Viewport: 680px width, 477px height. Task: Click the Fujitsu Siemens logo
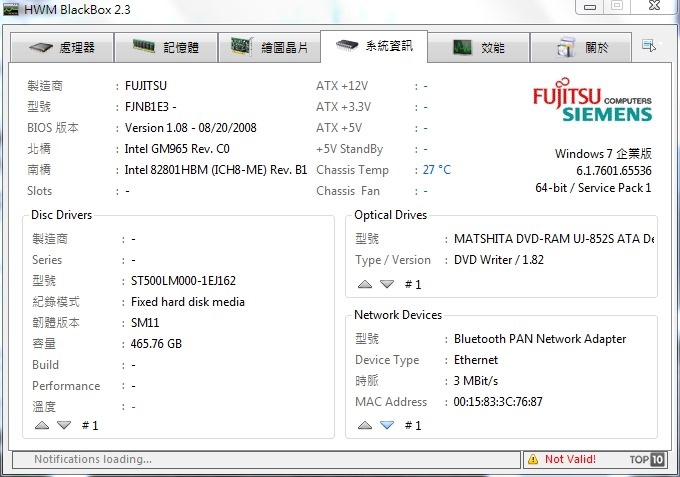pyautogui.click(x=592, y=100)
